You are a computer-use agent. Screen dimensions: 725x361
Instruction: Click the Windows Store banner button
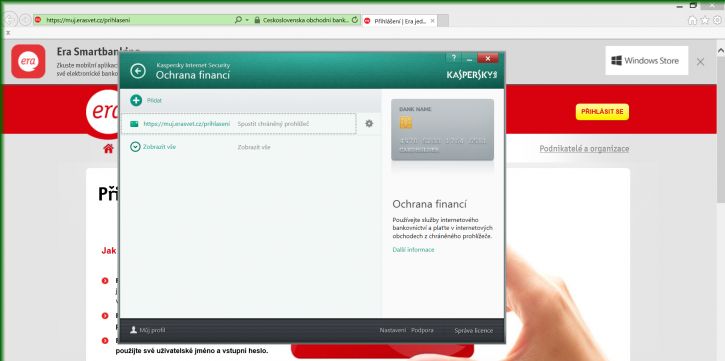[646, 61]
